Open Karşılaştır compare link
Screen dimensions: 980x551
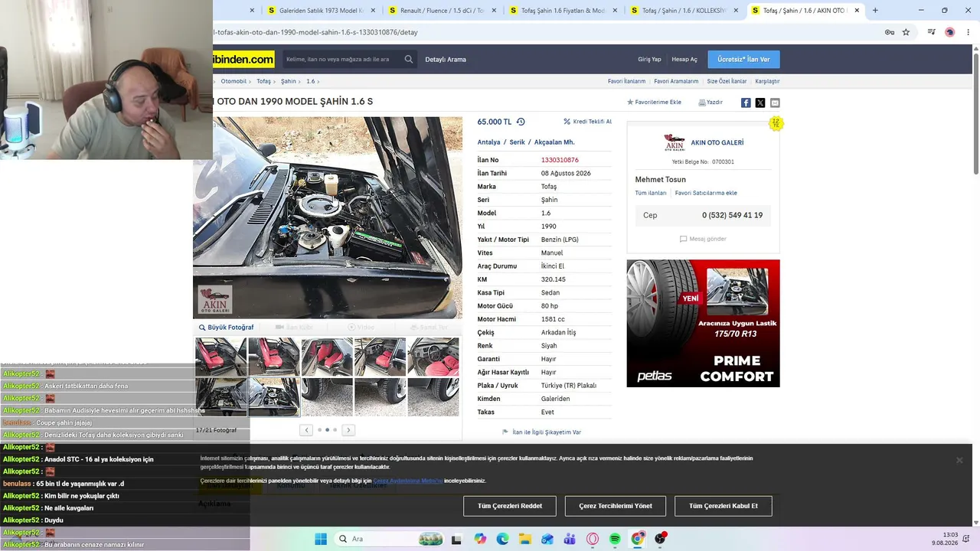767,81
